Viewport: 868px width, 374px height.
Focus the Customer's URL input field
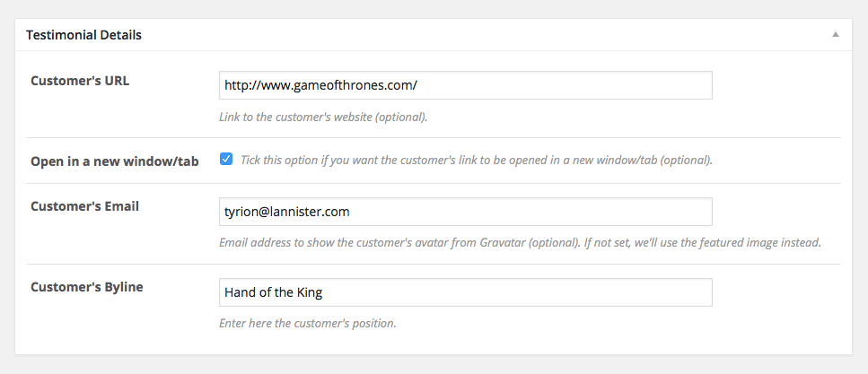[466, 85]
